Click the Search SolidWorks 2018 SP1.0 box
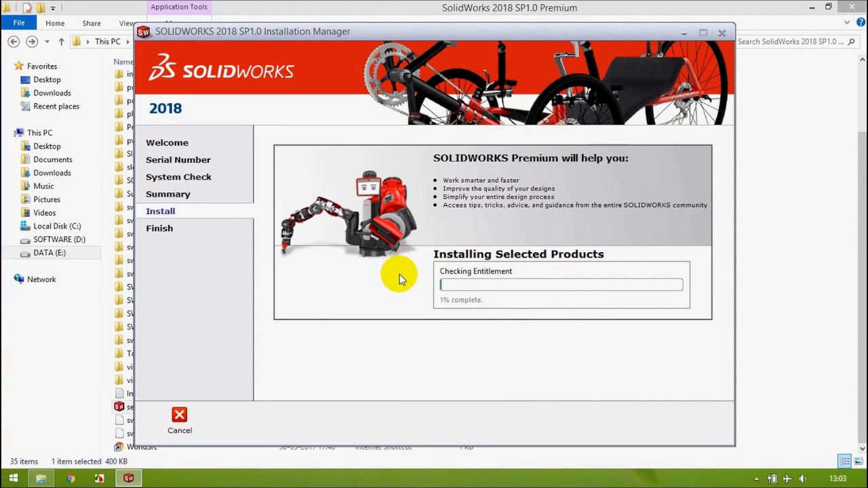This screenshot has height=488, width=868. [797, 41]
